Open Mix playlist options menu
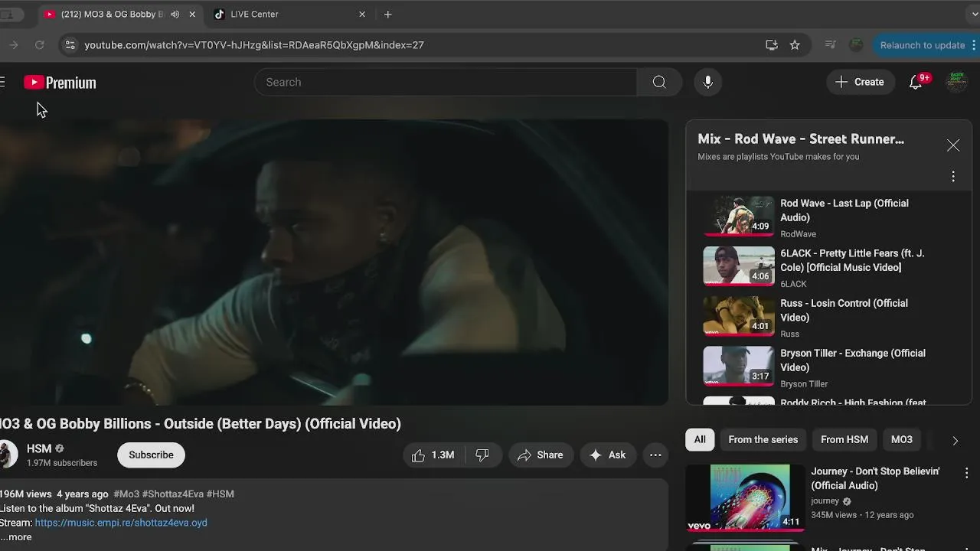 [953, 177]
